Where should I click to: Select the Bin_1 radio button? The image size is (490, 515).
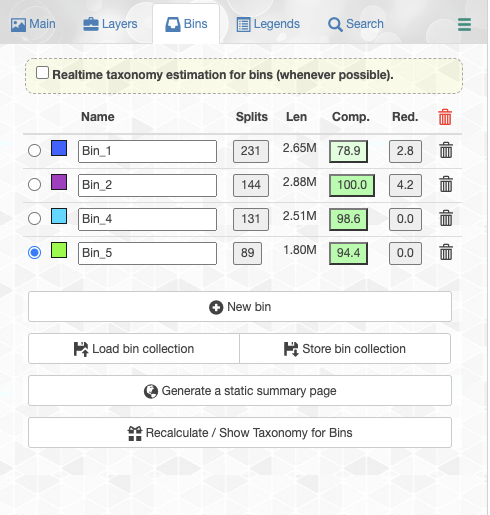(34, 151)
